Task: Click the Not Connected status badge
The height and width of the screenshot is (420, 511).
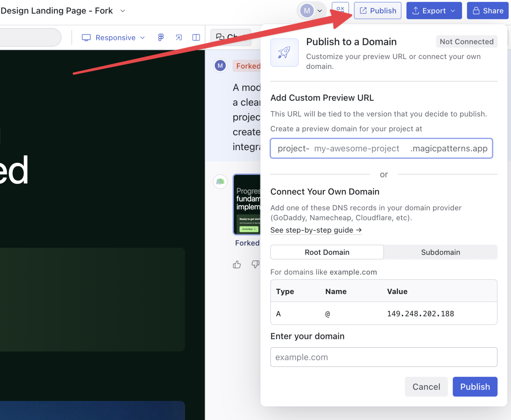Action: (x=466, y=41)
